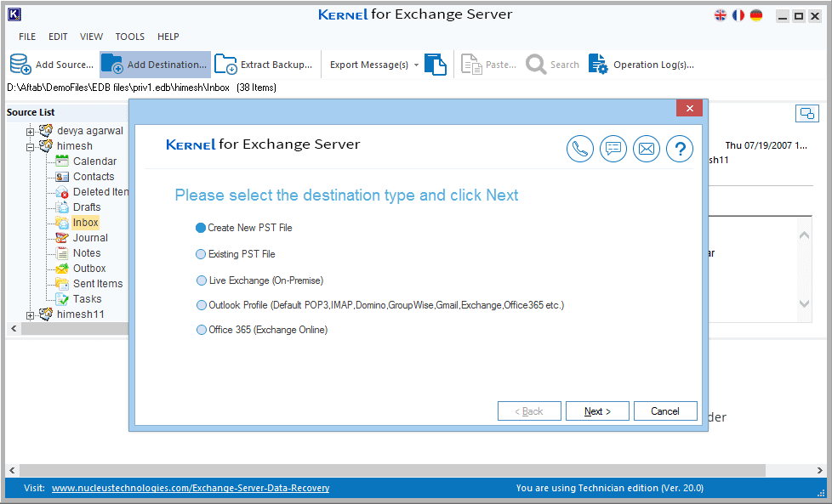Viewport: 832px width, 504px height.
Task: Expand the himesh11 mailbox node
Action: tap(31, 315)
